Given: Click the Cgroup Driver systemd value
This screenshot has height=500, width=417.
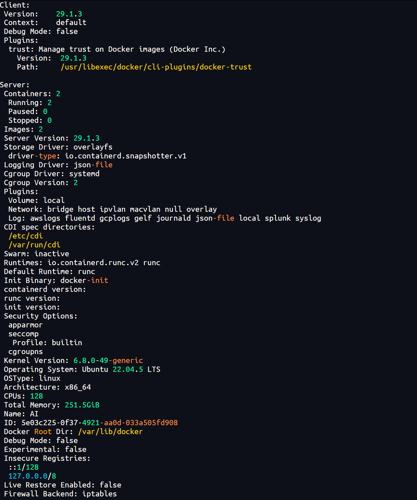Looking at the screenshot, I should pyautogui.click(x=84, y=174).
